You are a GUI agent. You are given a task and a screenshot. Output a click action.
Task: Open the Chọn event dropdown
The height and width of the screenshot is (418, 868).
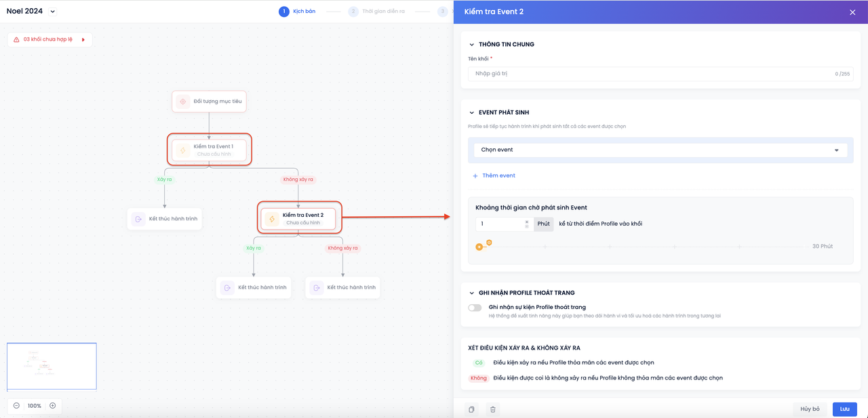657,150
